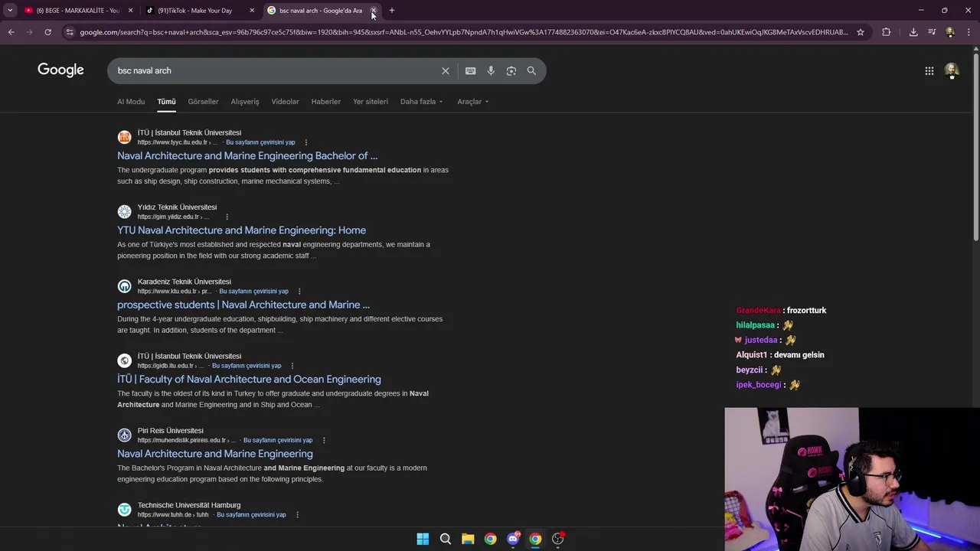Switch to Yer siteleri results tab
The height and width of the screenshot is (551, 980).
(371, 101)
